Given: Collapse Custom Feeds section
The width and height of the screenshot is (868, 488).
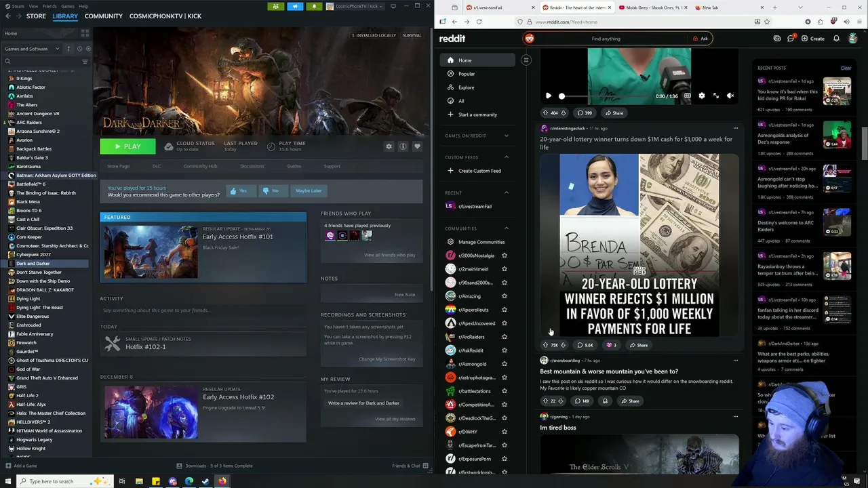Looking at the screenshot, I should [x=506, y=157].
